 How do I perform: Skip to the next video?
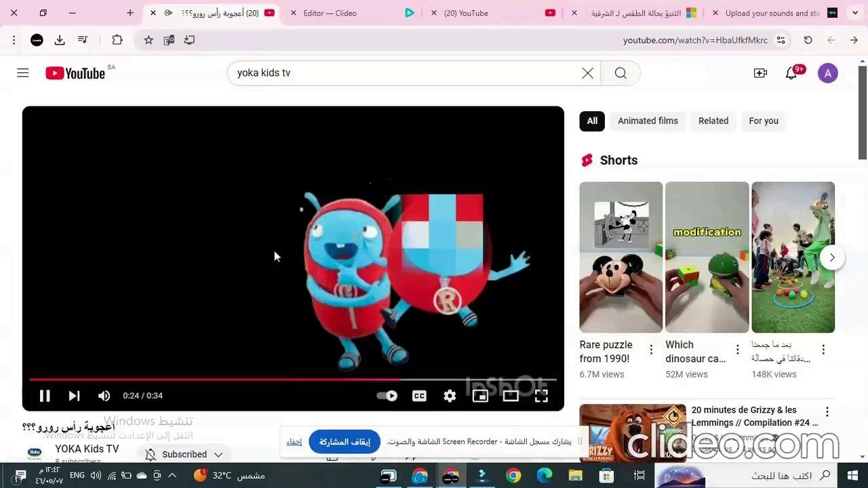tap(74, 396)
